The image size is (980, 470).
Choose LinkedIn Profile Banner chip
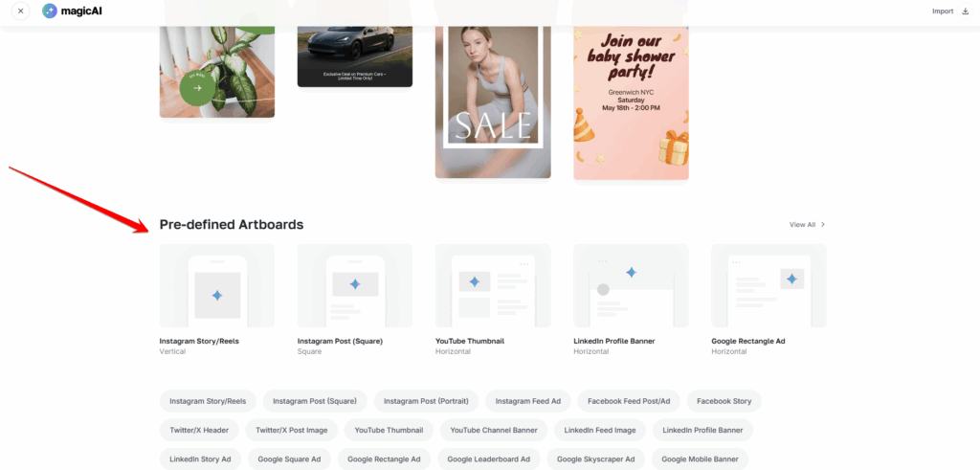[702, 430]
